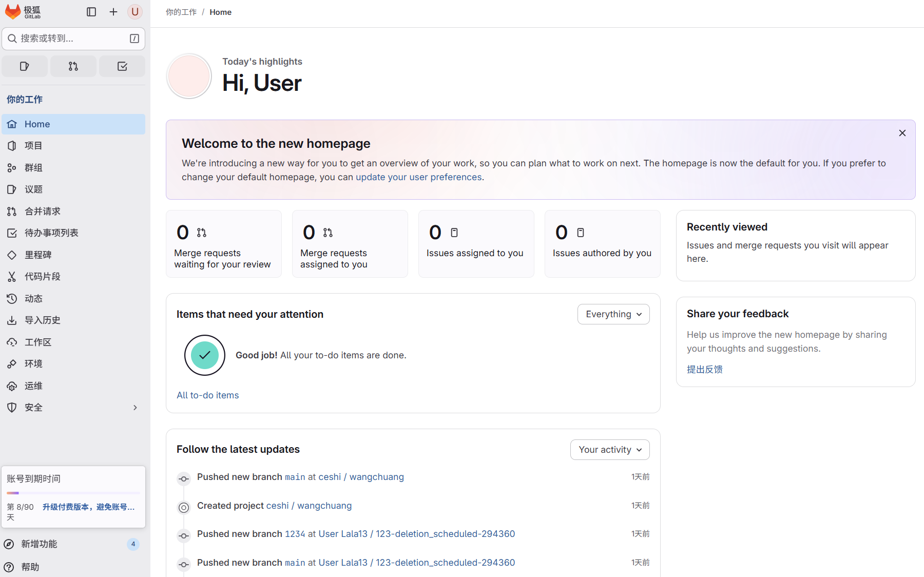The image size is (924, 577).
Task: Click 新增功能 what's new item
Action: [x=40, y=544]
